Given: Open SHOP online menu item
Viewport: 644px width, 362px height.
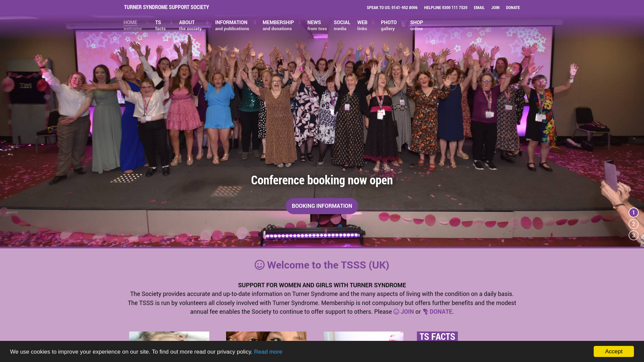Looking at the screenshot, I should click(416, 25).
